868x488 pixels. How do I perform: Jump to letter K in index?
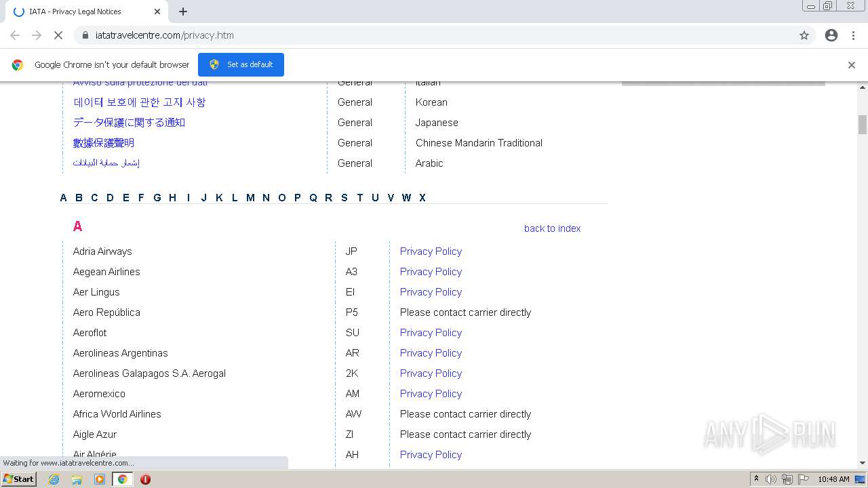click(x=219, y=198)
